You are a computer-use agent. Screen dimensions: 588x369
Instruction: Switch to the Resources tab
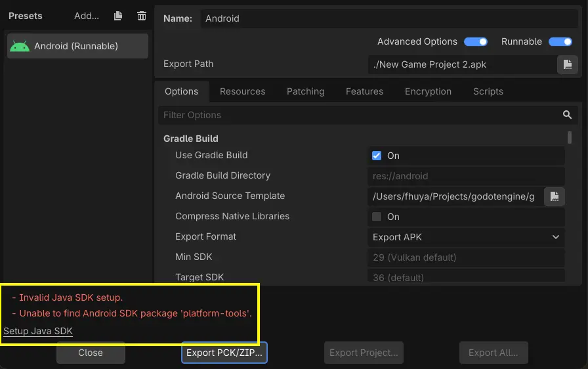click(242, 91)
